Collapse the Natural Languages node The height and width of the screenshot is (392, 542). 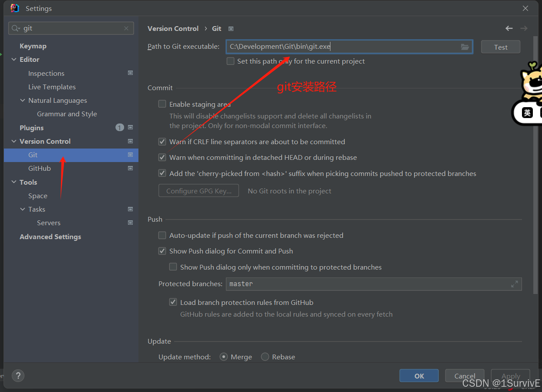(x=23, y=100)
